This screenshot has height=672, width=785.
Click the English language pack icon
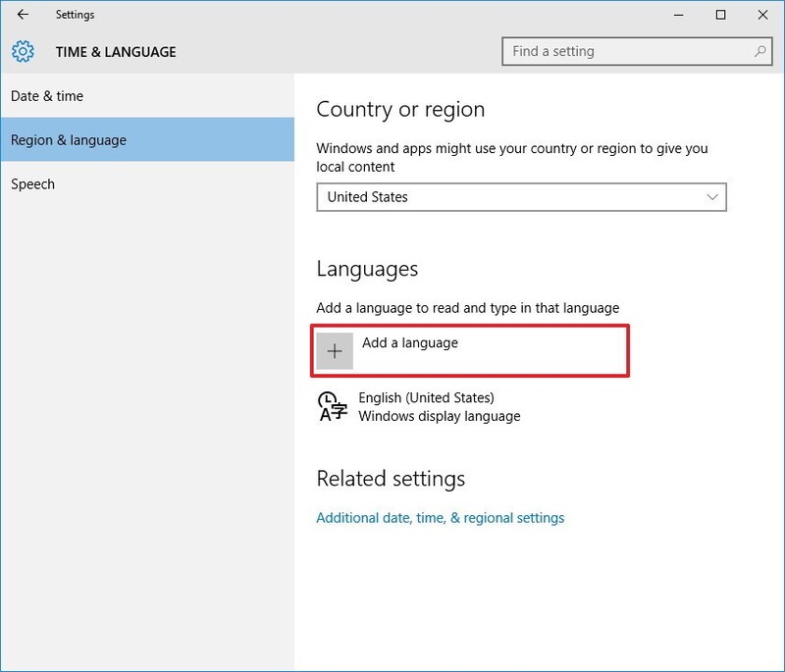pyautogui.click(x=333, y=407)
